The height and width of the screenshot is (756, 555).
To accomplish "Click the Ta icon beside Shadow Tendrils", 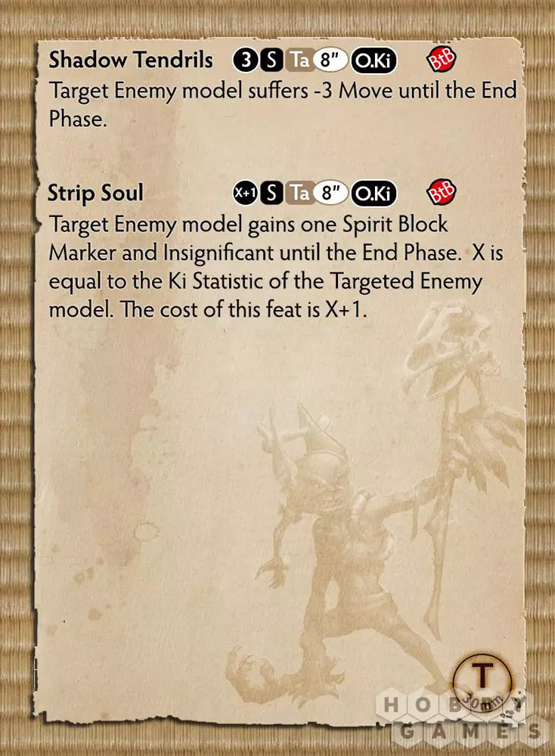I will click(x=300, y=60).
